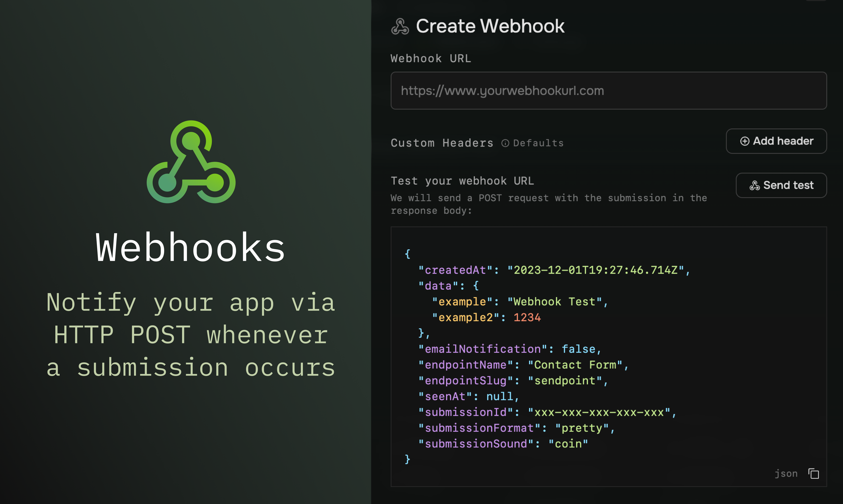Click the "seenAt" key

(x=445, y=396)
